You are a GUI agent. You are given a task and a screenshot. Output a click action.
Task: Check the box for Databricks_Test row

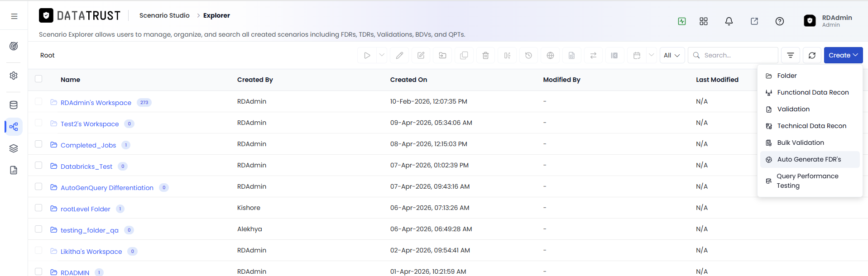click(x=38, y=165)
